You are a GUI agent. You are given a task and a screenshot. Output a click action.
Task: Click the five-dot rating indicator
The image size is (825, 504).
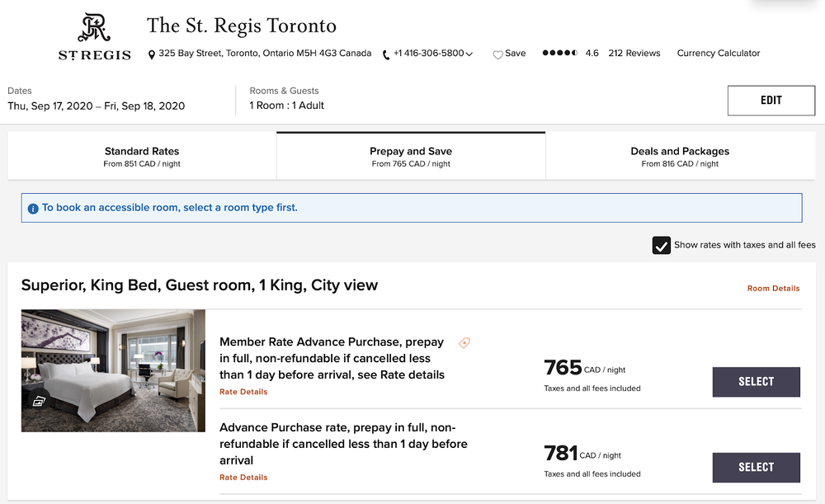point(559,53)
